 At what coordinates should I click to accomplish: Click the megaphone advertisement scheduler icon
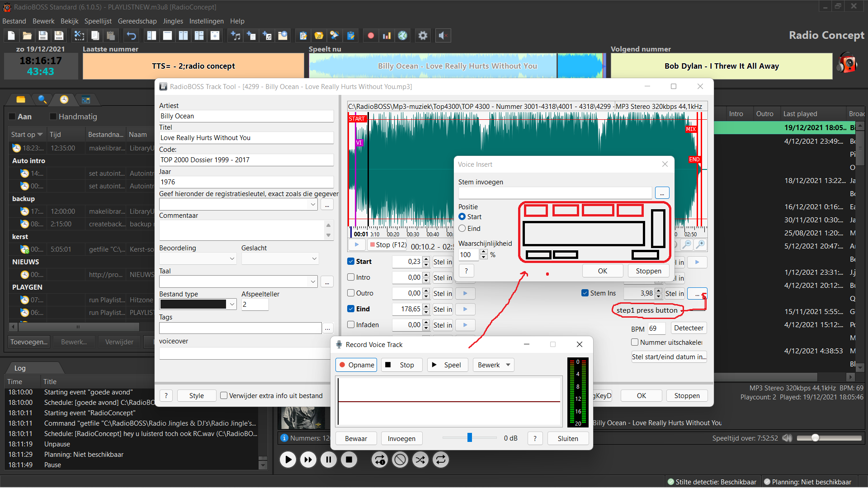(x=335, y=36)
